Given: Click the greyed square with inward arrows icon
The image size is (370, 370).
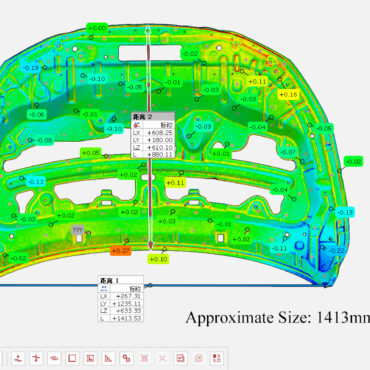Looking at the screenshot, I should pyautogui.click(x=144, y=358).
